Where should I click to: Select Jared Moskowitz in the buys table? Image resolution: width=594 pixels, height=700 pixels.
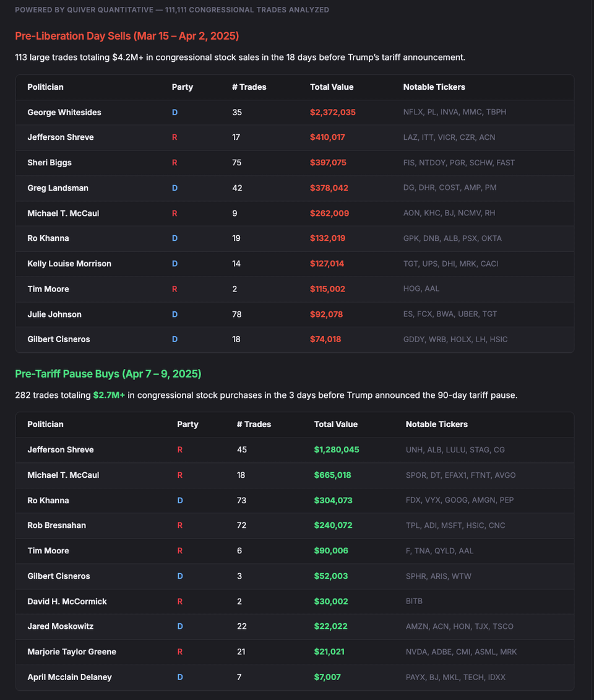[61, 626]
